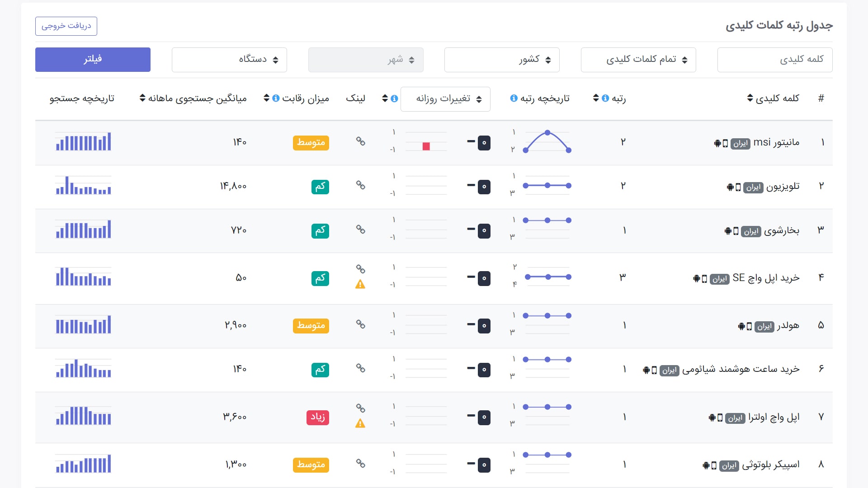This screenshot has width=868, height=488.
Task: Open the تغییرات روزانه column dropdown
Action: tap(445, 99)
